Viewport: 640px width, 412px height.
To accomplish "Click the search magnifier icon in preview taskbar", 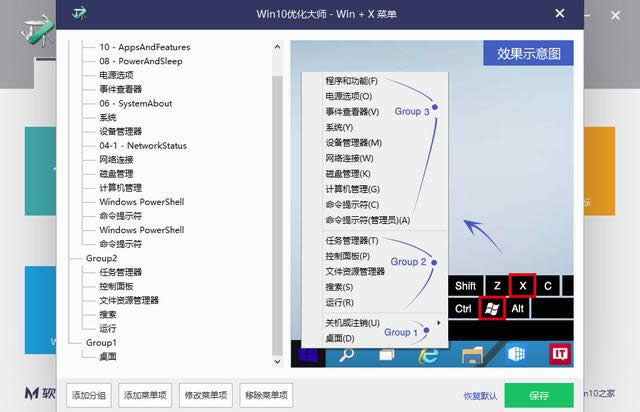I will 347,353.
